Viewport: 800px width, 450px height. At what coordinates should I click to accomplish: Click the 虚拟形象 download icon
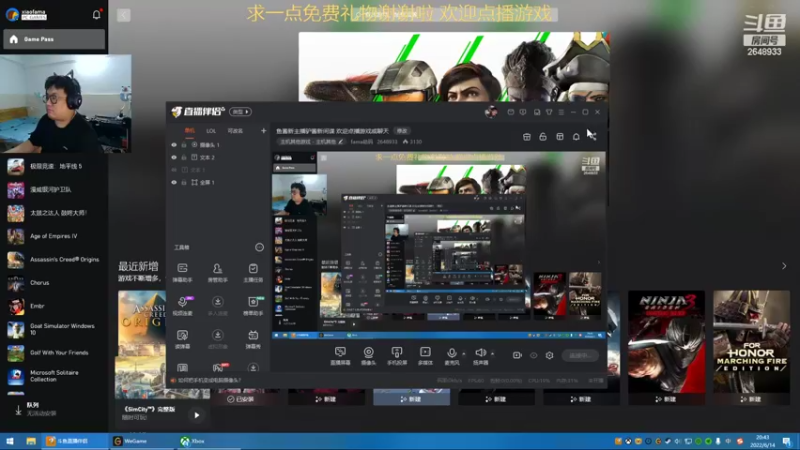point(217,335)
